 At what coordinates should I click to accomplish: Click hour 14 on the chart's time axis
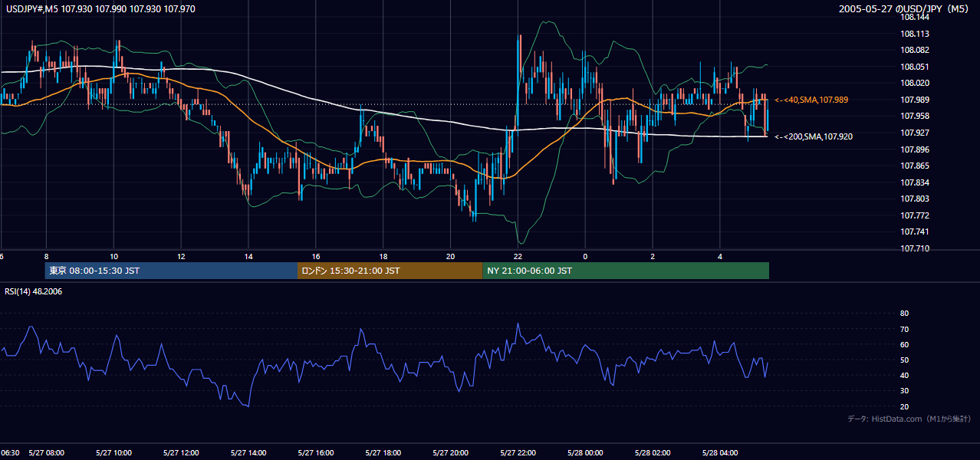coord(248,256)
